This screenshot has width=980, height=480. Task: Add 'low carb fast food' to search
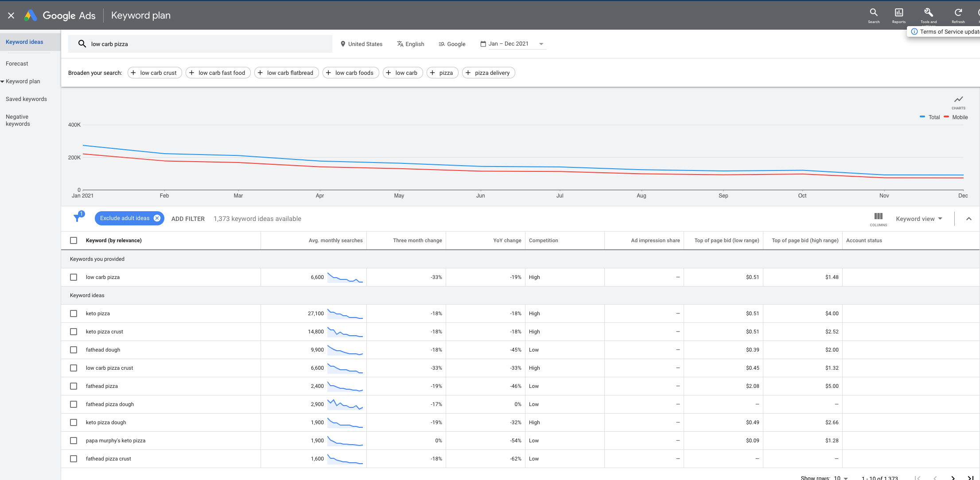coord(218,73)
